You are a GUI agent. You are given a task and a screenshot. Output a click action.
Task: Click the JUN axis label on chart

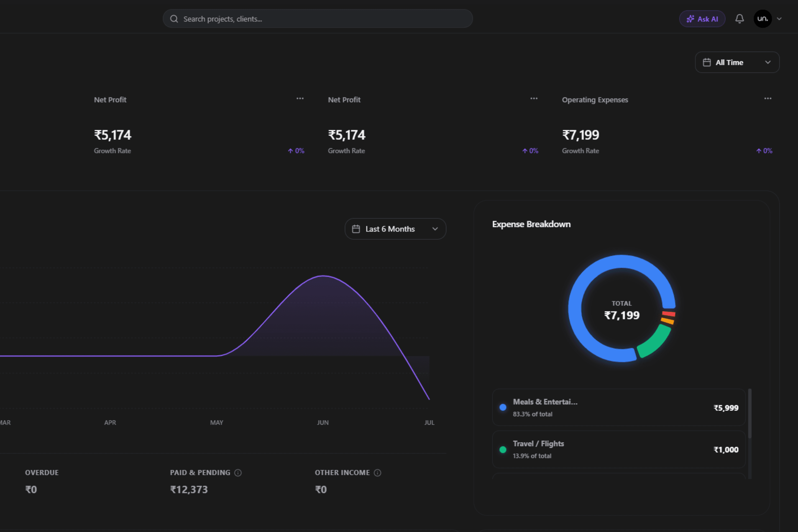pos(323,422)
